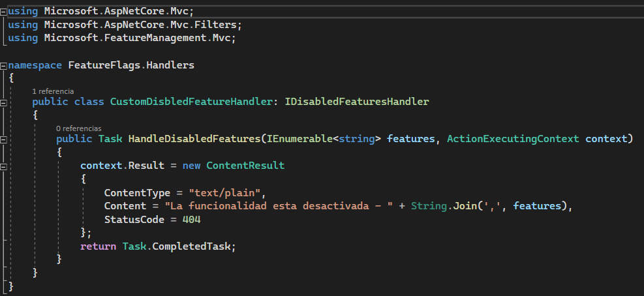This screenshot has height=296, width=644.
Task: Collapse the namespace FeatureFlags.Handlers block
Action: pos(4,65)
